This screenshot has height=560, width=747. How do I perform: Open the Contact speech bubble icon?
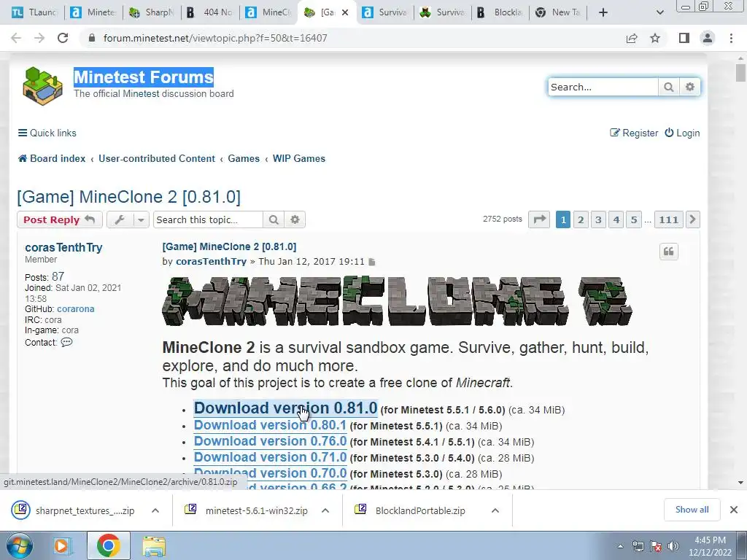[x=66, y=342]
